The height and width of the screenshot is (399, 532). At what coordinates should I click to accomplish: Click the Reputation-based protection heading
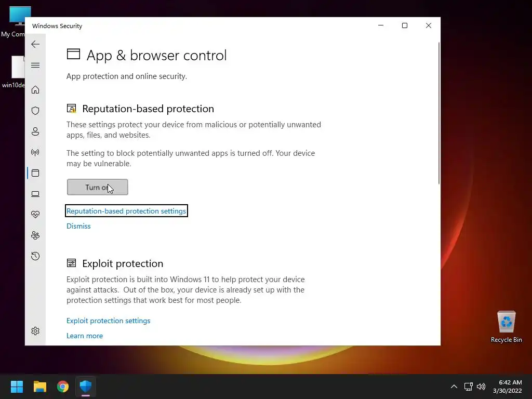[148, 109]
